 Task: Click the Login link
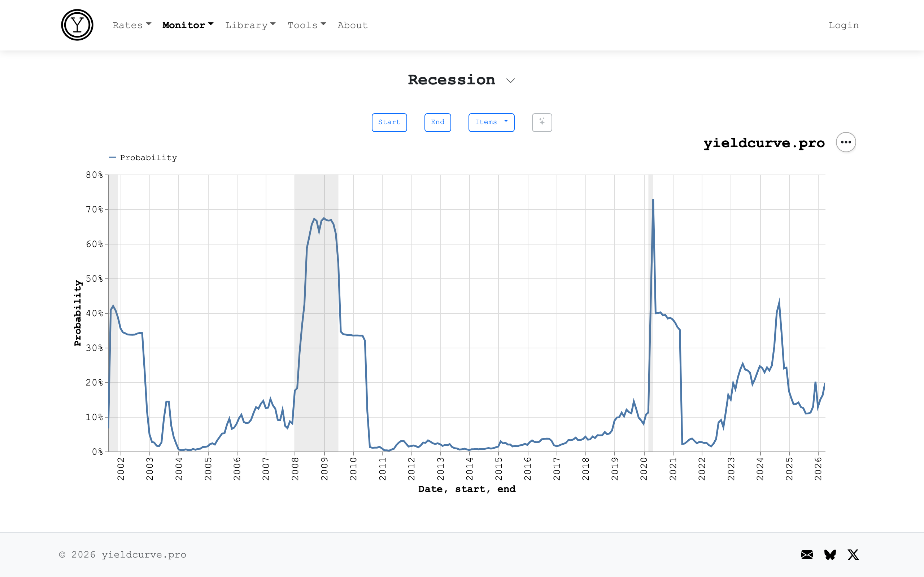point(844,25)
